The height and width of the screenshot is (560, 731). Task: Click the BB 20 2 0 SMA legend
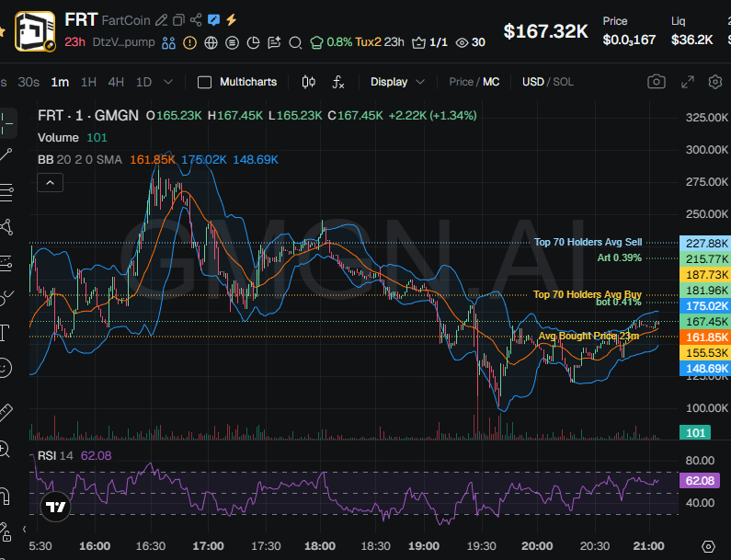point(80,160)
